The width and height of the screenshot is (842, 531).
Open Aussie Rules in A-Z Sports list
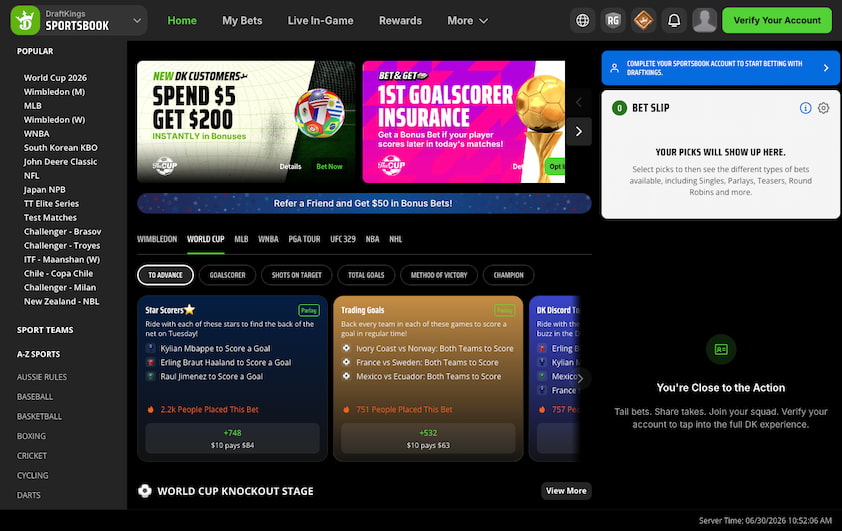(x=42, y=377)
